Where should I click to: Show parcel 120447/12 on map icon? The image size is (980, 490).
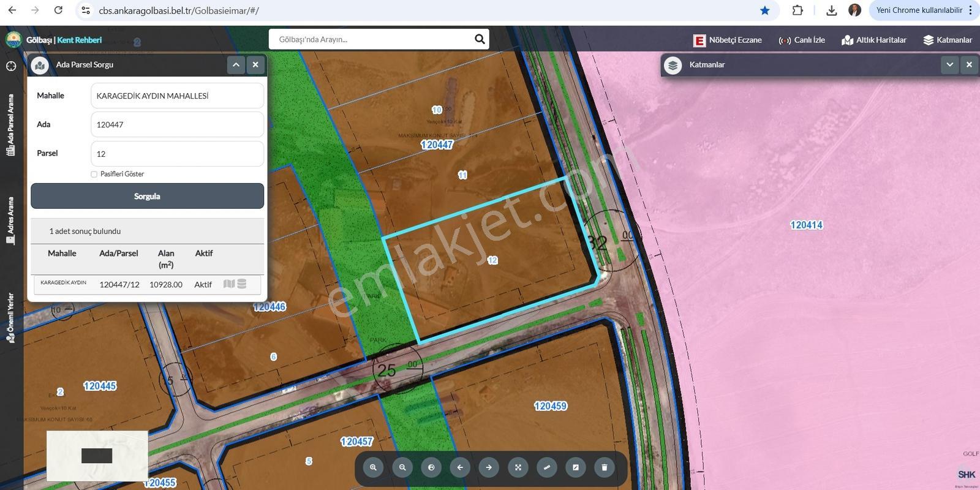[x=229, y=284]
